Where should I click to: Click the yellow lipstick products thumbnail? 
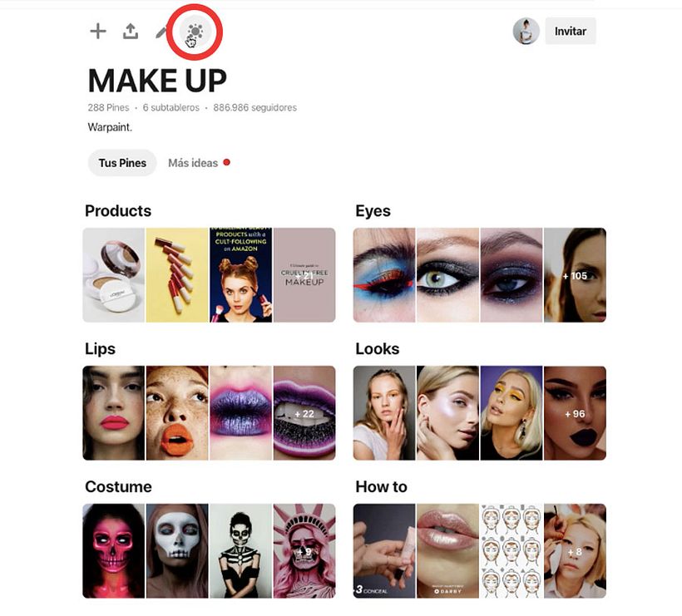coord(177,275)
